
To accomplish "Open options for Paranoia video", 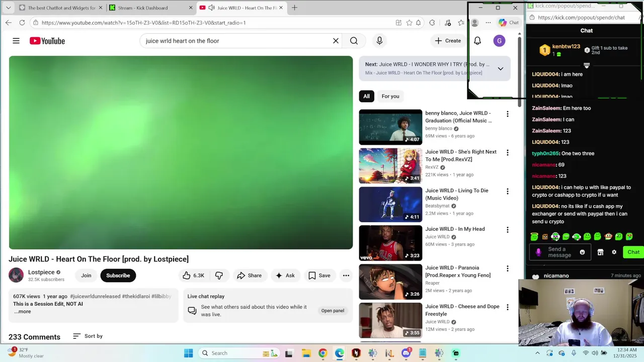I will 507,268.
